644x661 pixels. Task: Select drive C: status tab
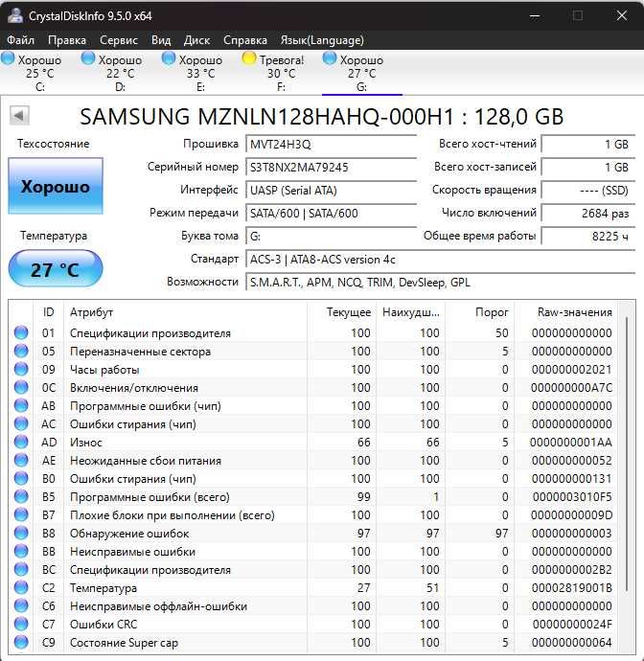click(x=39, y=73)
